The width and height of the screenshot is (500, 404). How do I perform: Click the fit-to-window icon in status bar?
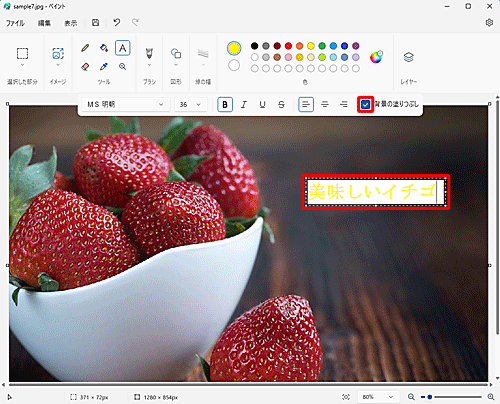click(346, 397)
